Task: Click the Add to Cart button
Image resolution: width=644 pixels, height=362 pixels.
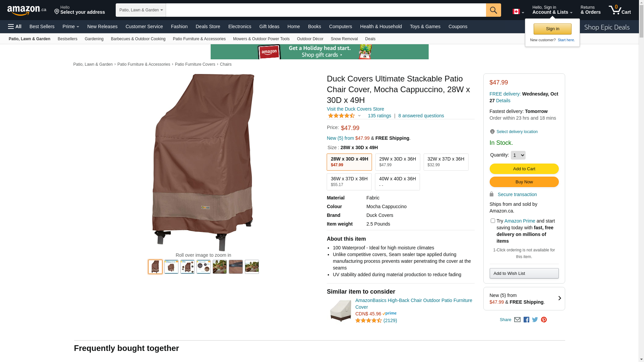Action: click(x=524, y=169)
